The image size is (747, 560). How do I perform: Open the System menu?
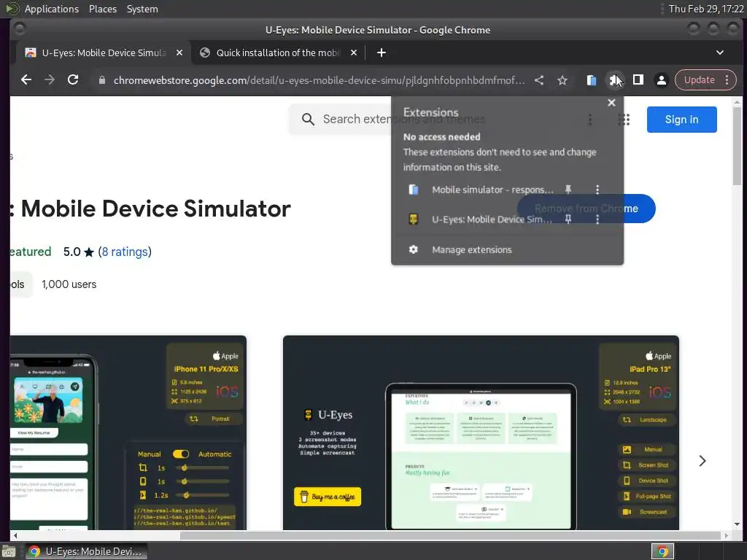pyautogui.click(x=142, y=9)
